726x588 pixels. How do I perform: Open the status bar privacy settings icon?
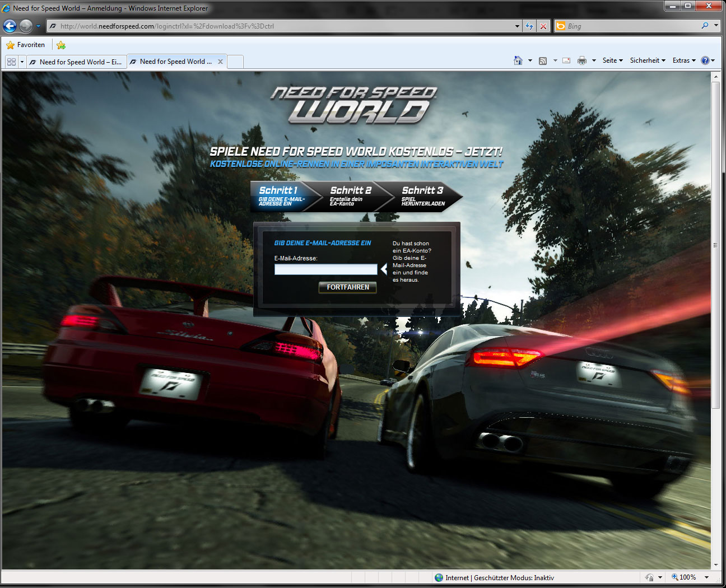pos(650,577)
